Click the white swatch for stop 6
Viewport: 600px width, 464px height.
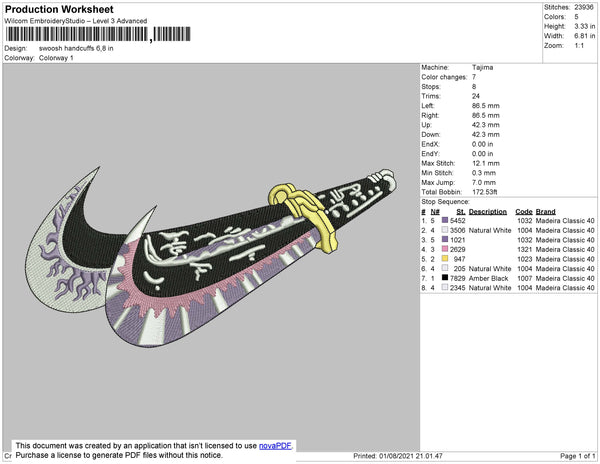point(445,268)
